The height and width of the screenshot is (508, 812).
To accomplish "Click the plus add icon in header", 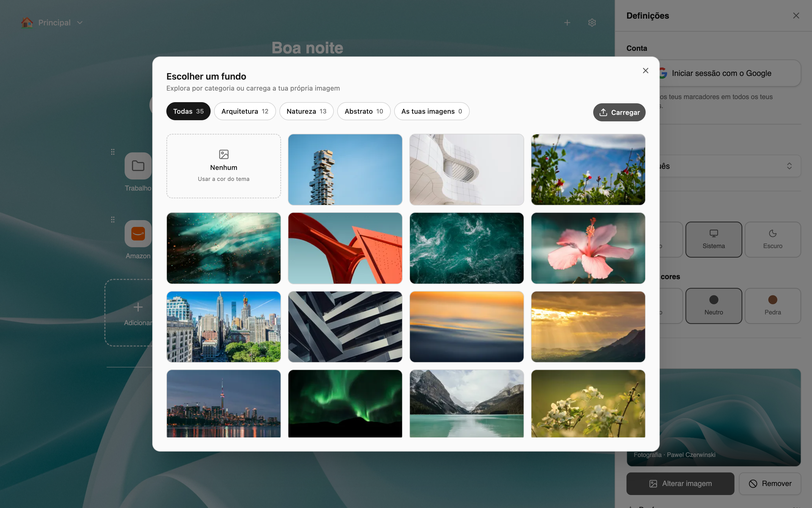I will click(567, 23).
